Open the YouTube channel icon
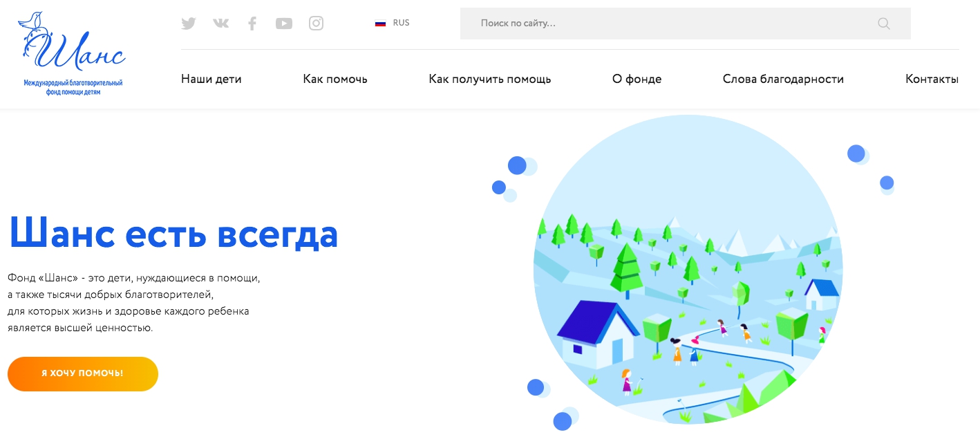This screenshot has height=446, width=980. pyautogui.click(x=284, y=24)
